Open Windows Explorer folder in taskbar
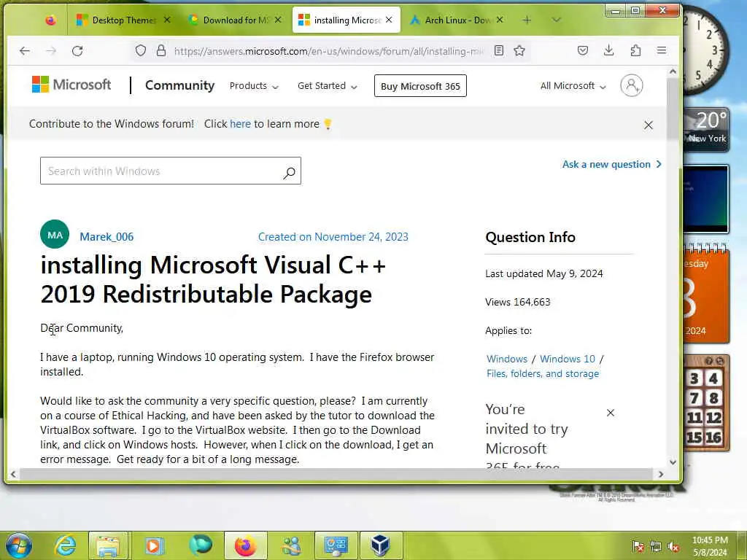Viewport: 747px width, 560px height. point(108,545)
